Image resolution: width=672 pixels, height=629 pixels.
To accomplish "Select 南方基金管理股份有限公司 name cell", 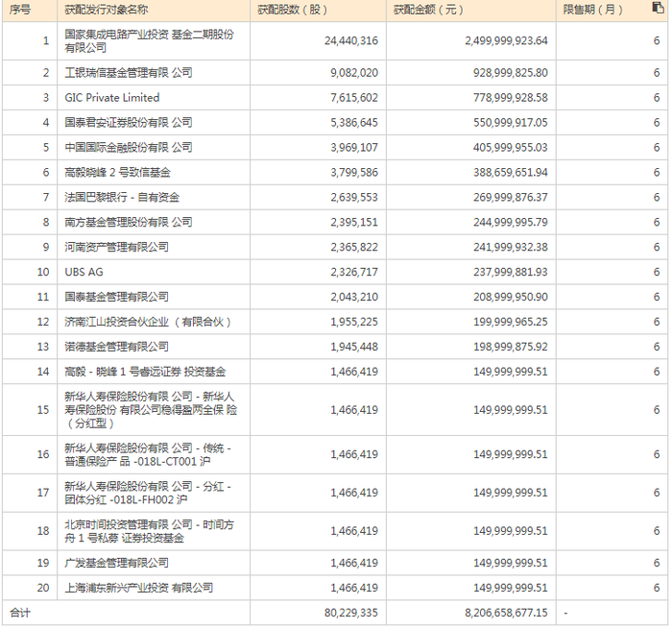I will (154, 222).
